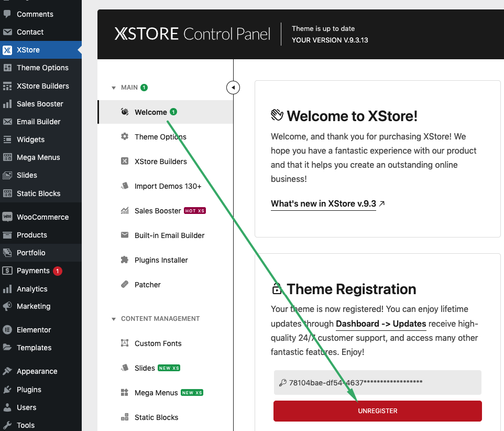Click the XSTORE Control Panel logo
The height and width of the screenshot is (431, 504).
point(192,34)
